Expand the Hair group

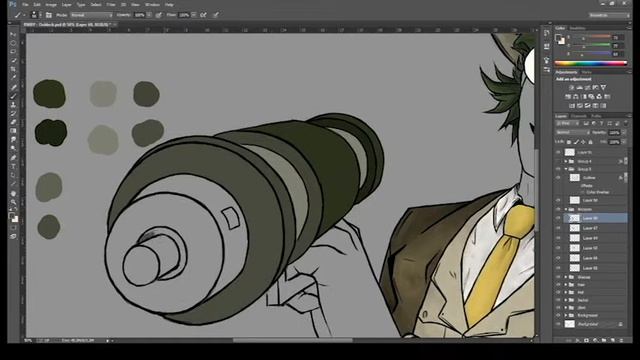[566, 284]
